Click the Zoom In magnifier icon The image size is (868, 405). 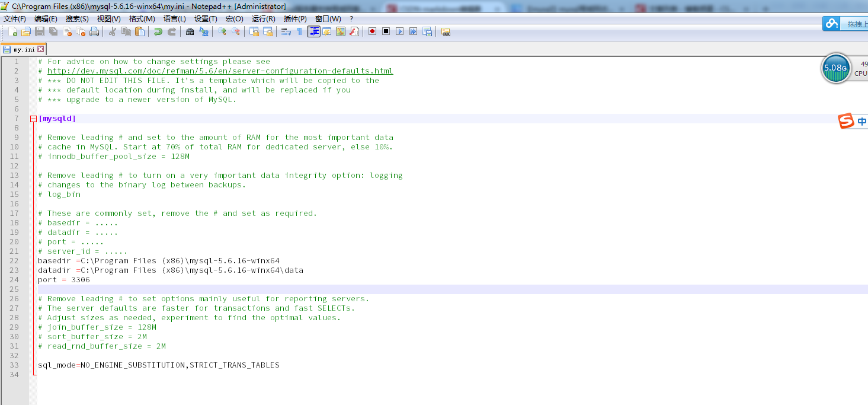pos(222,31)
